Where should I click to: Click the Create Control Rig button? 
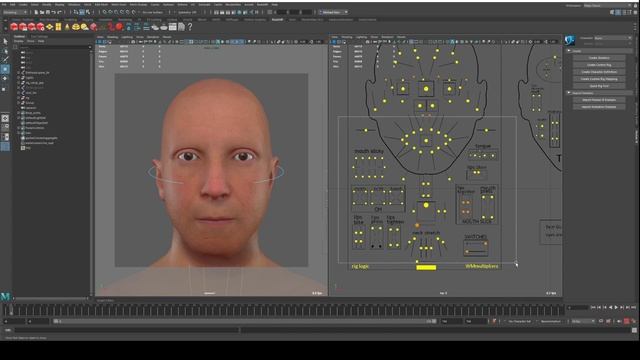[599, 65]
